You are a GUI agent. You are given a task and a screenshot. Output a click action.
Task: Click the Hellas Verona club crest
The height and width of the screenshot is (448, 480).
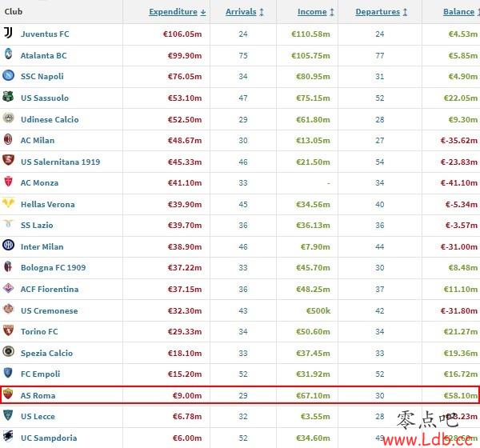point(8,202)
